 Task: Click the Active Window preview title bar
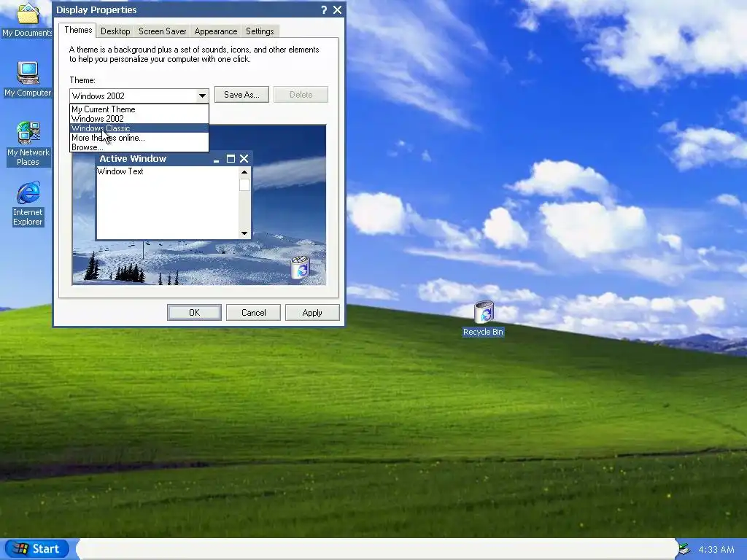click(x=174, y=158)
